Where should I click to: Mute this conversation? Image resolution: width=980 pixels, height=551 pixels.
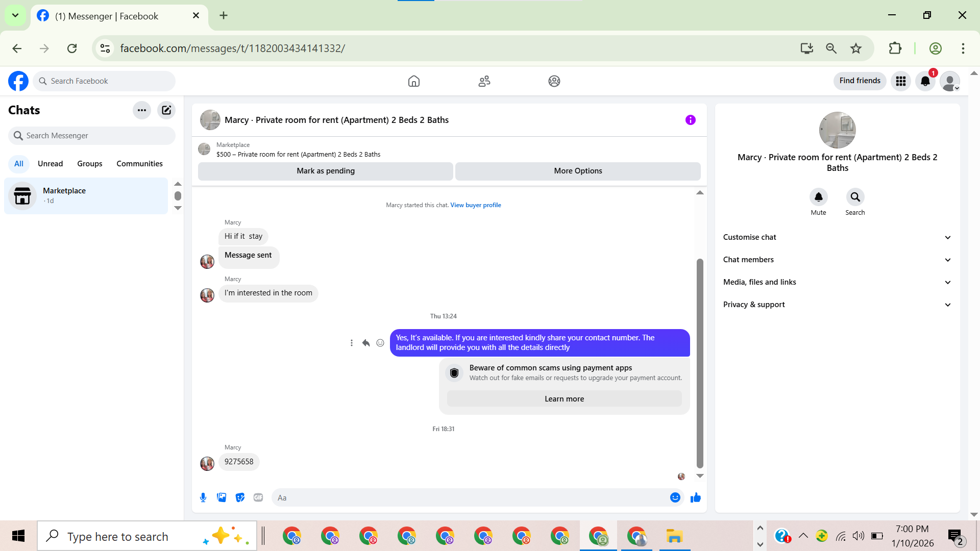click(818, 197)
